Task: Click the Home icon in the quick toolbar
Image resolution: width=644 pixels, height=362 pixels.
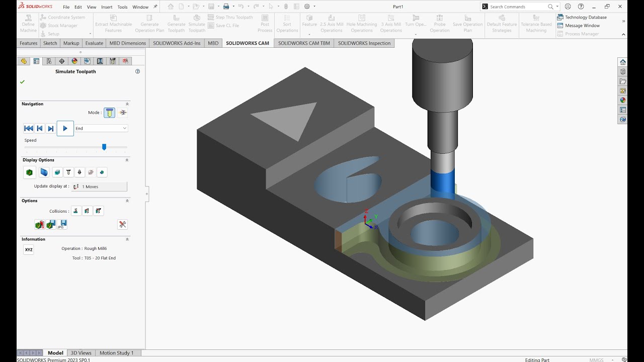Action: 171,7
